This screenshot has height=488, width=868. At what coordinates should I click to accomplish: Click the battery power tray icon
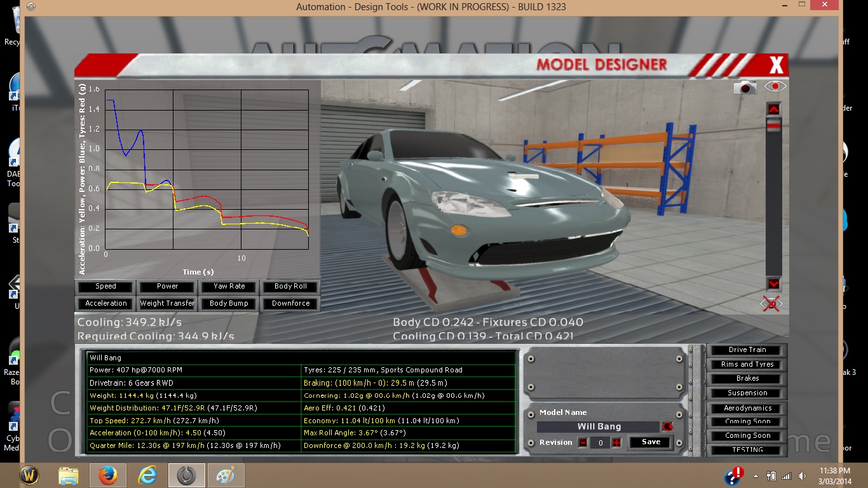click(x=771, y=475)
